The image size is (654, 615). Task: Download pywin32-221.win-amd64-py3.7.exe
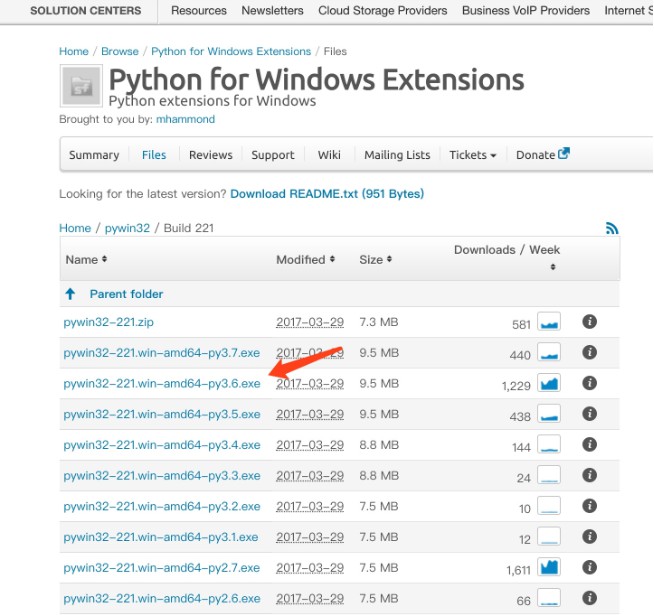(162, 353)
